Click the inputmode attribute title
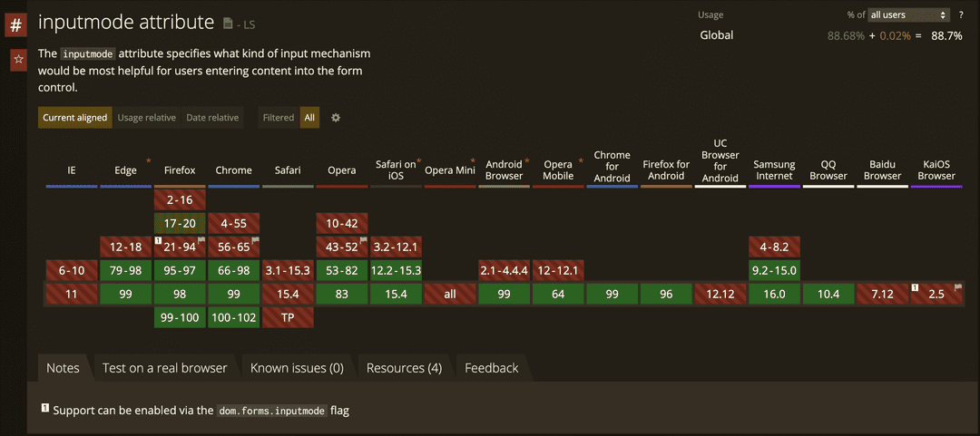Image resolution: width=980 pixels, height=436 pixels. 126,23
